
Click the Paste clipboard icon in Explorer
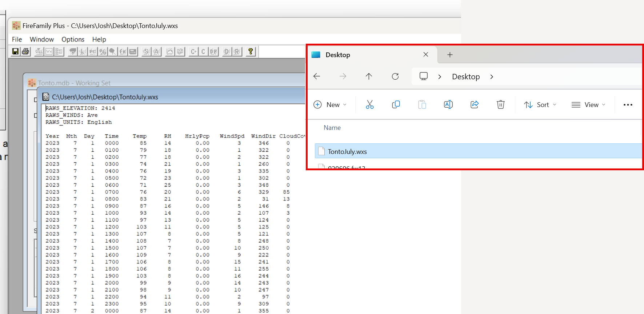click(422, 105)
